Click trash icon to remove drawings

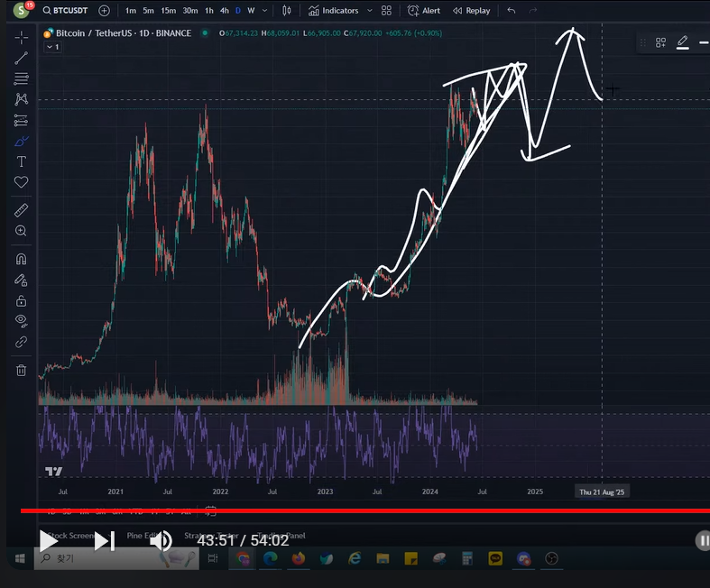point(22,371)
